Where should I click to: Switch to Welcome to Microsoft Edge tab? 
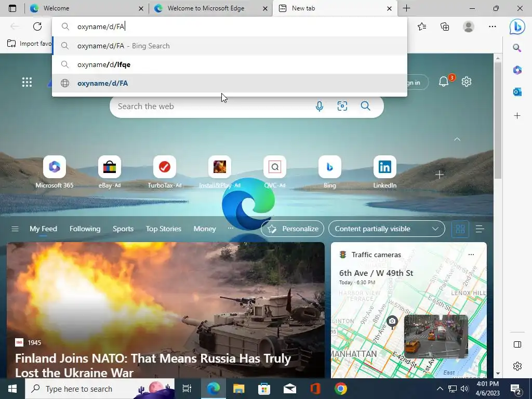point(210,8)
